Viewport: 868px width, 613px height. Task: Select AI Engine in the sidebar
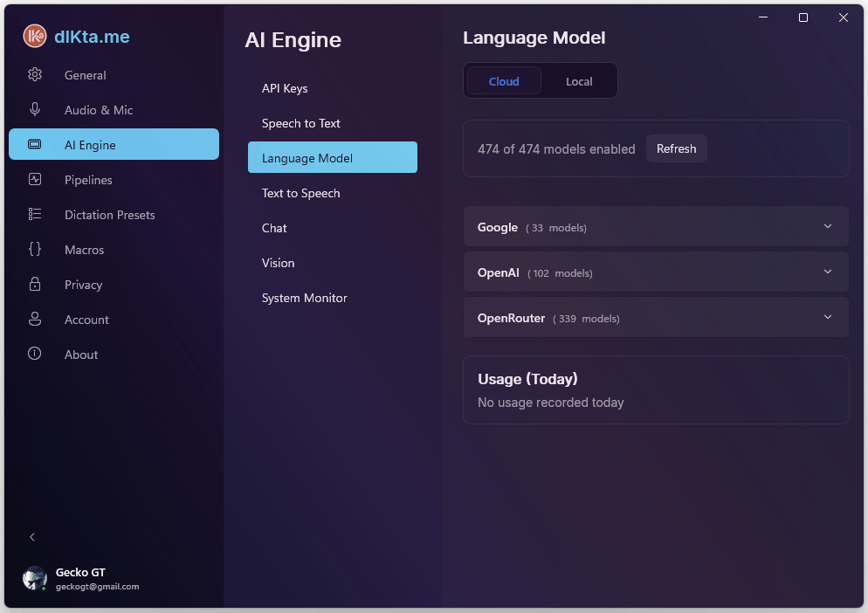(114, 145)
